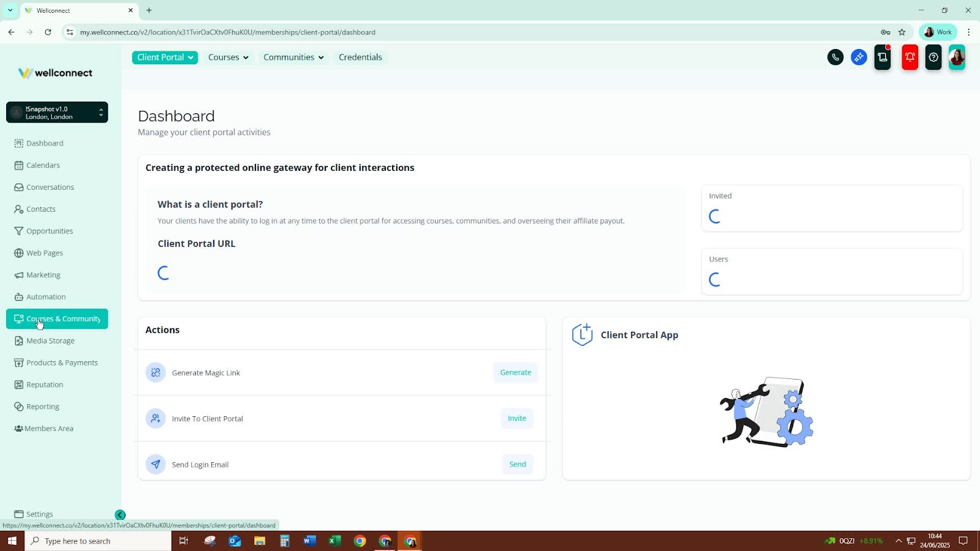Open the saved passwords key icon
The height and width of the screenshot is (551, 980).
[885, 32]
